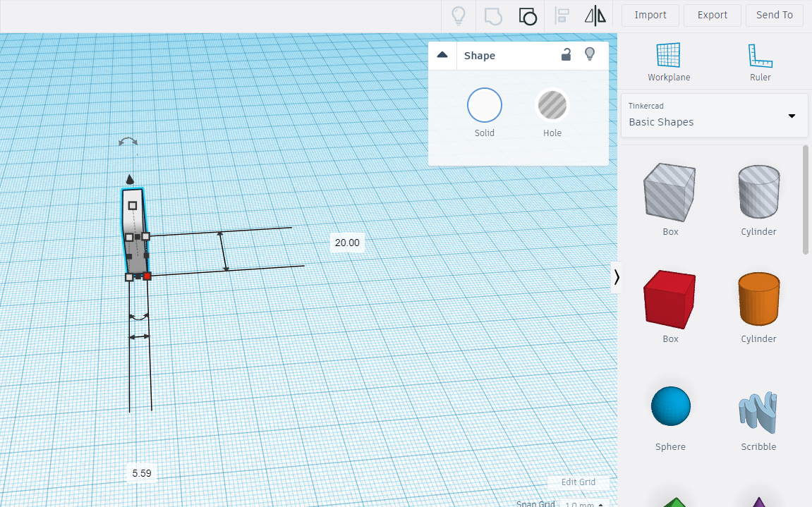Select the Ruler tool
The image size is (812, 507).
point(760,61)
